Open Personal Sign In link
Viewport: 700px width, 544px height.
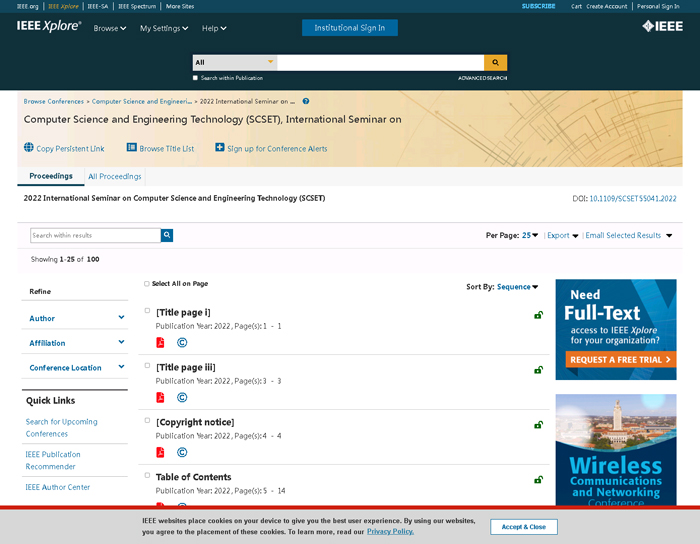[x=658, y=6]
